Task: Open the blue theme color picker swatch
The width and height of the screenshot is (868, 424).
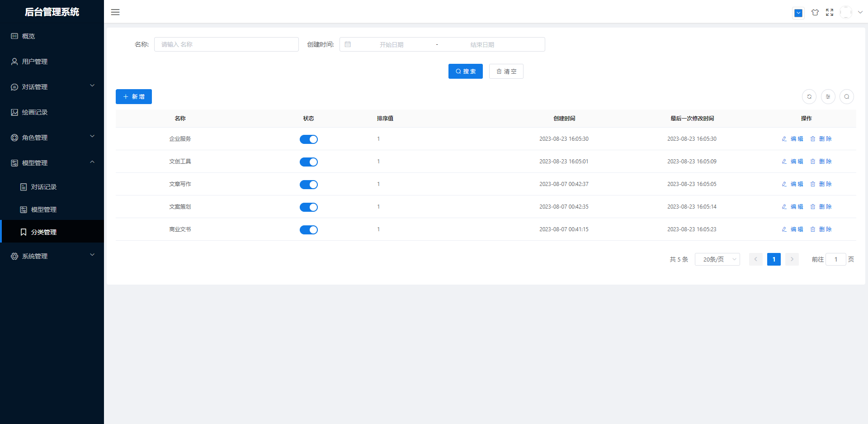Action: [798, 13]
